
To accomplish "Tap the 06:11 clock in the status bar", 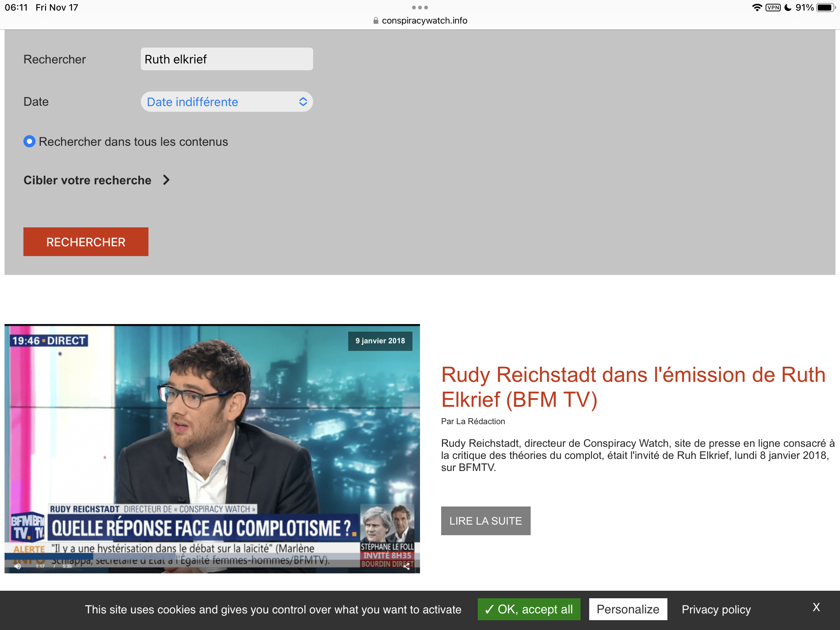I will (16, 8).
